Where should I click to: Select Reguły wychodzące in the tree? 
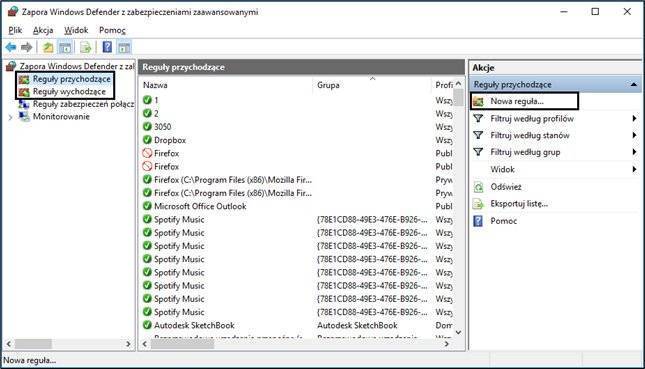pyautogui.click(x=69, y=92)
